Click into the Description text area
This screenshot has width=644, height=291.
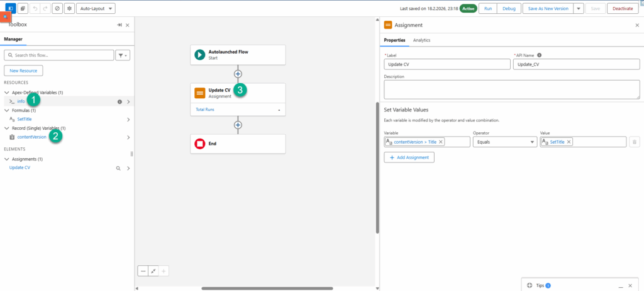511,89
